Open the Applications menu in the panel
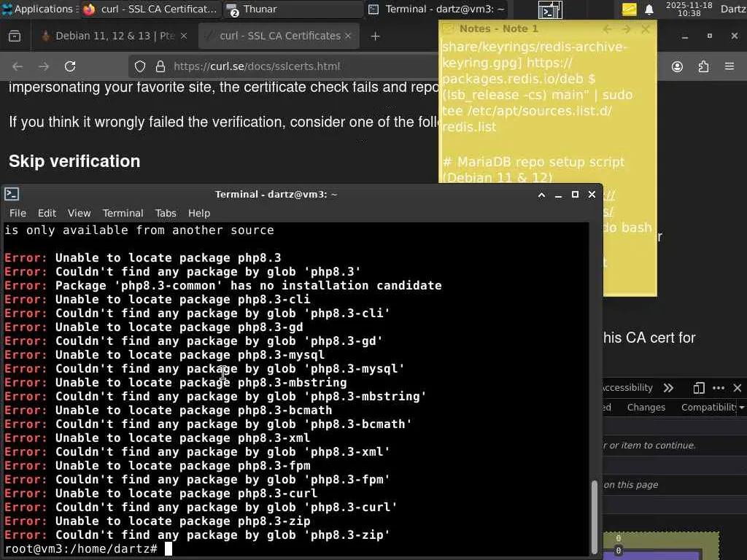The height and width of the screenshot is (560, 747). point(39,9)
